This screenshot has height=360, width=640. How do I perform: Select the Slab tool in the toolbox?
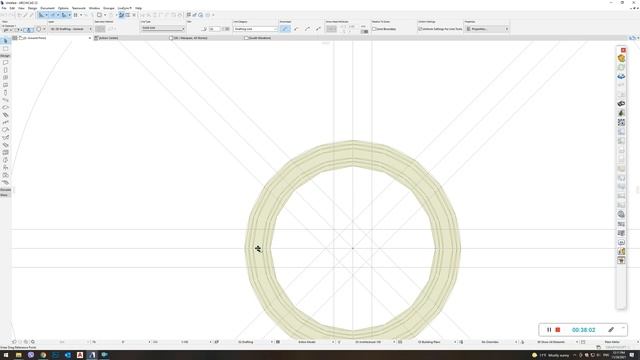pos(5,107)
